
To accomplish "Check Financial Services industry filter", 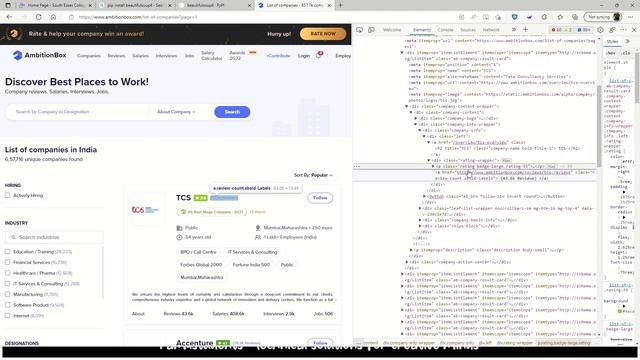I will click(x=7, y=262).
